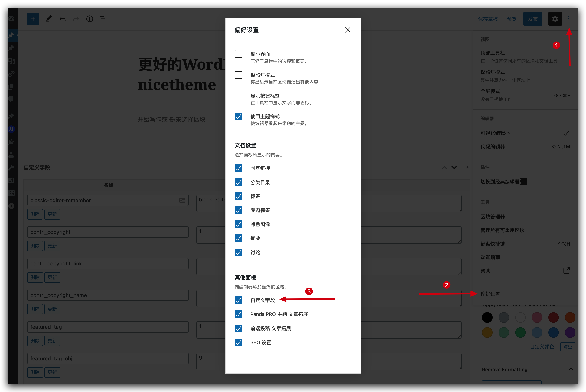This screenshot has height=392, width=586.
Task: Pick the black color swatch
Action: click(x=487, y=317)
